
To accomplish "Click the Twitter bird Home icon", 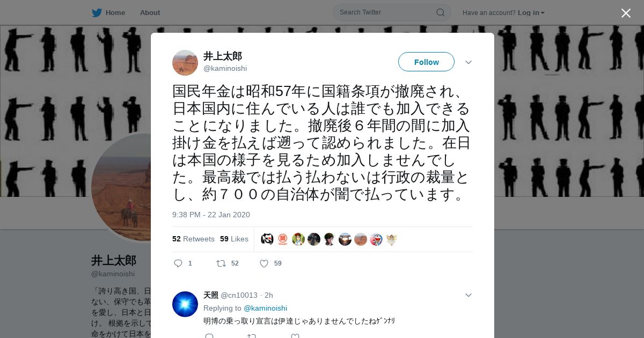I will tap(97, 13).
